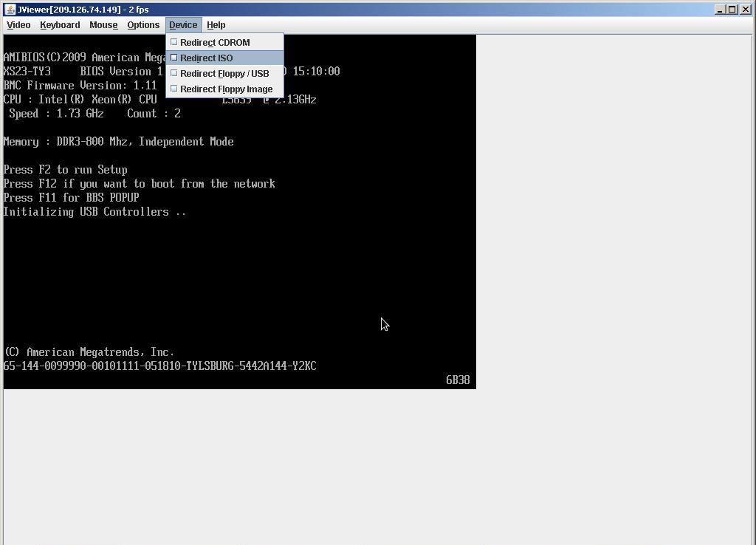Click the Java icon in the title bar
The height and width of the screenshot is (545, 756).
[10, 10]
